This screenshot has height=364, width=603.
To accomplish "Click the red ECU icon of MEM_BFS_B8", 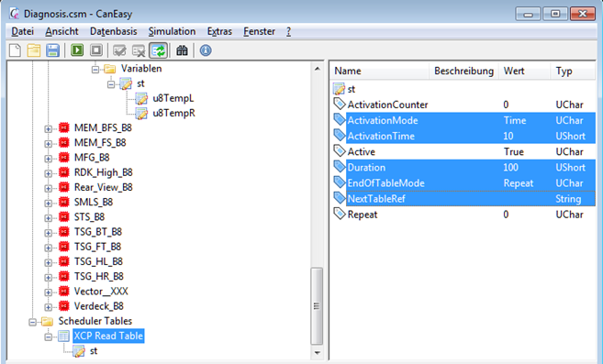I will 64,127.
